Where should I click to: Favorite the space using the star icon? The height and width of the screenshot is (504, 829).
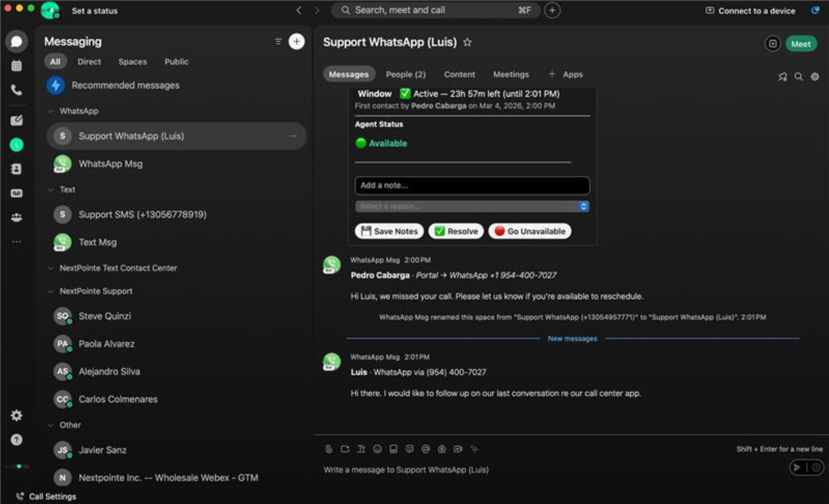(467, 42)
